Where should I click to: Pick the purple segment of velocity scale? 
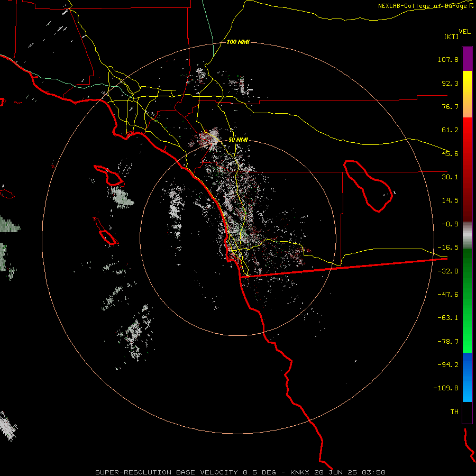(x=467, y=59)
